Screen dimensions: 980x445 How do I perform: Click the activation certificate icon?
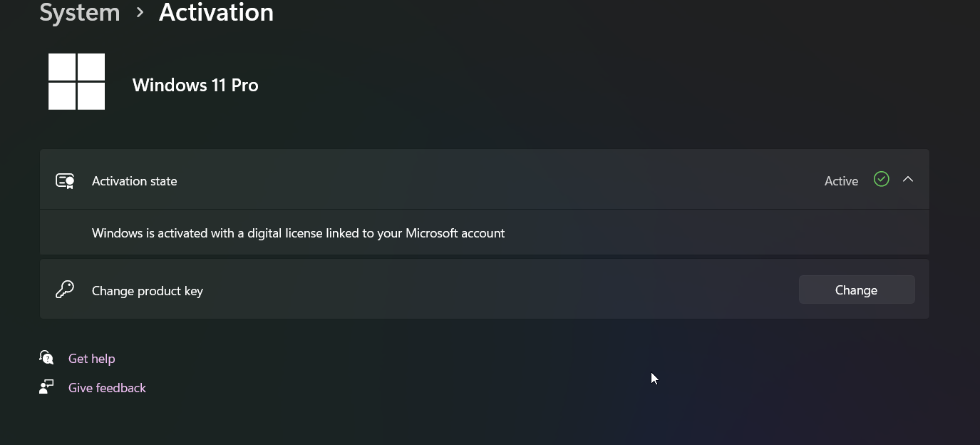(65, 181)
